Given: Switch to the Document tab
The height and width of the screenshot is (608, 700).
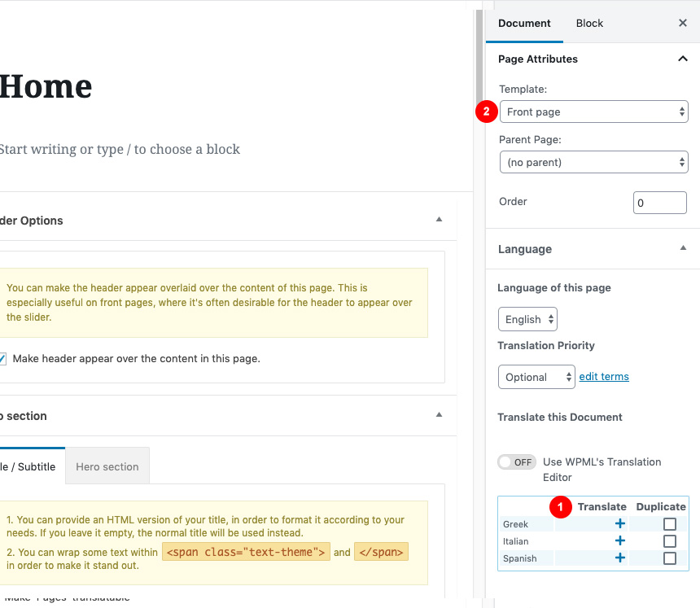Looking at the screenshot, I should [x=524, y=24].
